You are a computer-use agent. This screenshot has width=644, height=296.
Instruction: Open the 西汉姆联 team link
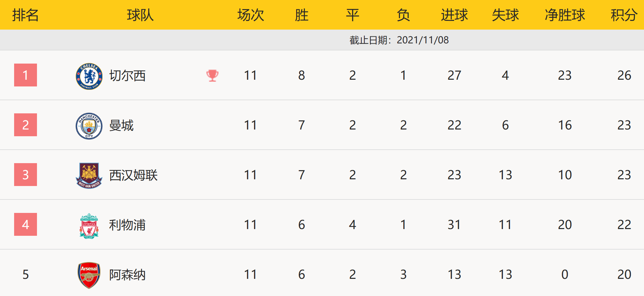[133, 175]
